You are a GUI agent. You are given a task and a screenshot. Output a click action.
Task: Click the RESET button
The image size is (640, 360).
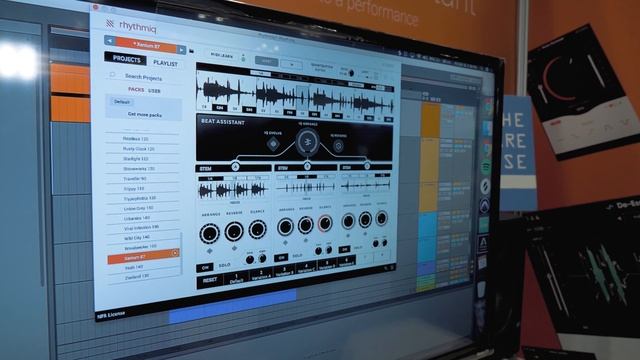210,280
